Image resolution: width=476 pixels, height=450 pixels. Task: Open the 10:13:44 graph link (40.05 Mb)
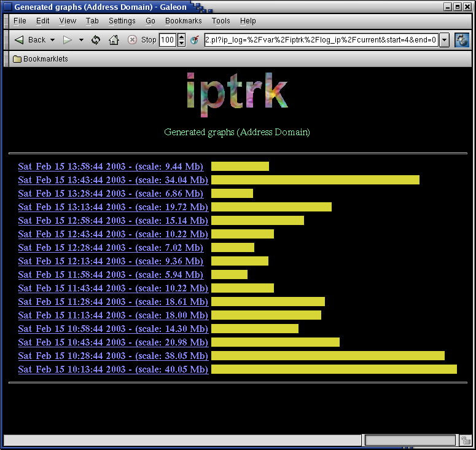[x=113, y=369]
